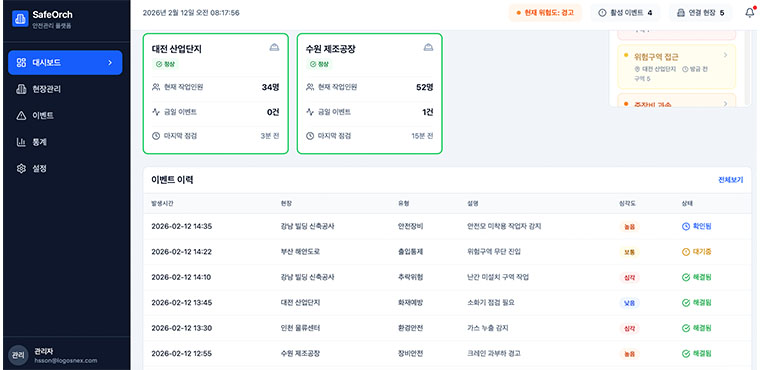Expand the orange 중장비 alert chevron
Viewport: 760px width, 370px height.
[x=726, y=104]
